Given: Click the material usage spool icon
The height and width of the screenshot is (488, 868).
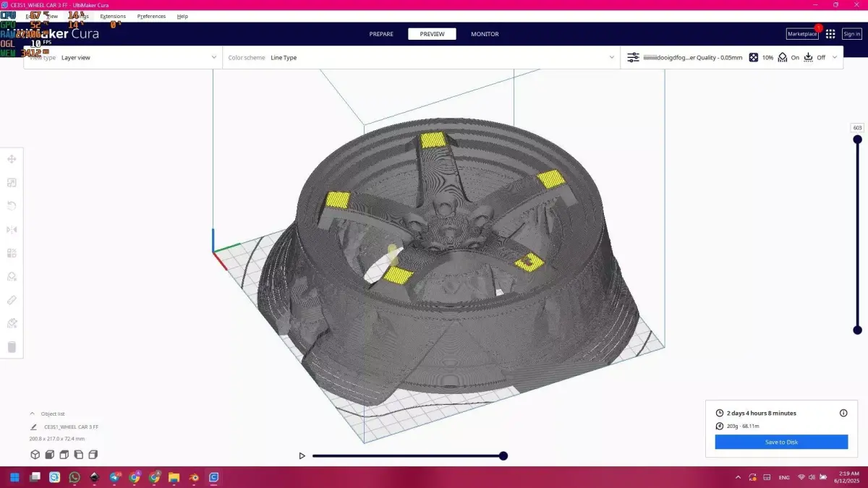Looking at the screenshot, I should 720,426.
